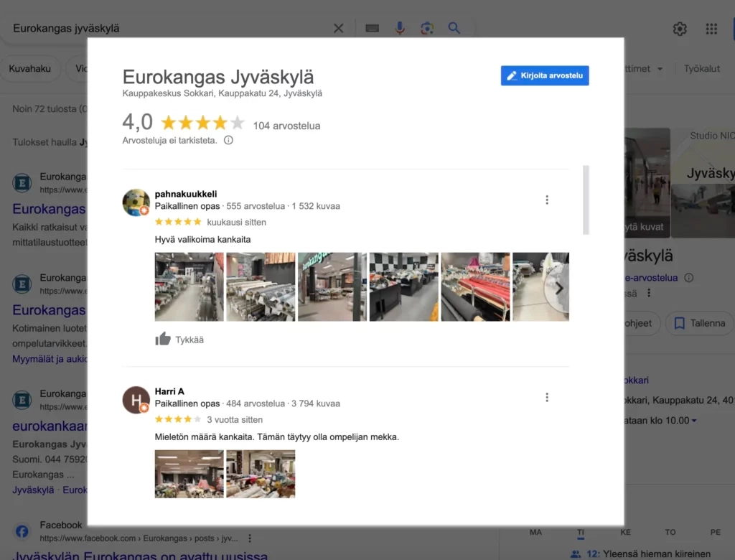
Task: Open the Myymälät ja aukioloajat sitelink
Action: (50, 359)
